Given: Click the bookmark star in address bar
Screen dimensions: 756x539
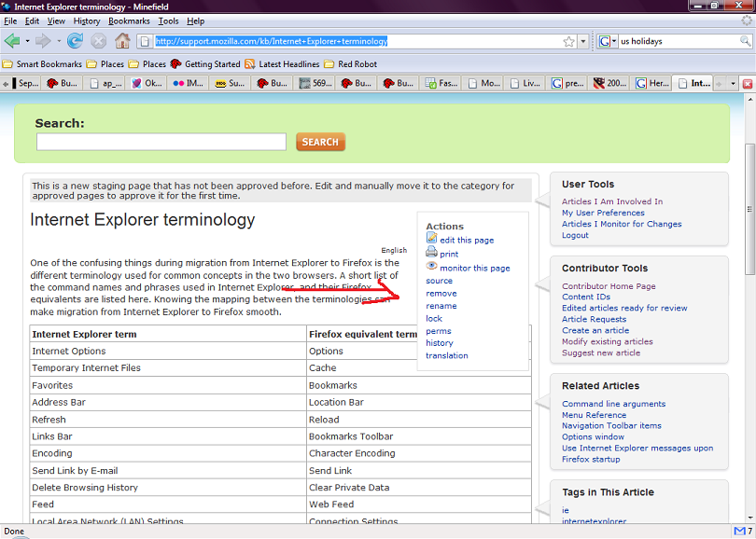Looking at the screenshot, I should pyautogui.click(x=568, y=41).
